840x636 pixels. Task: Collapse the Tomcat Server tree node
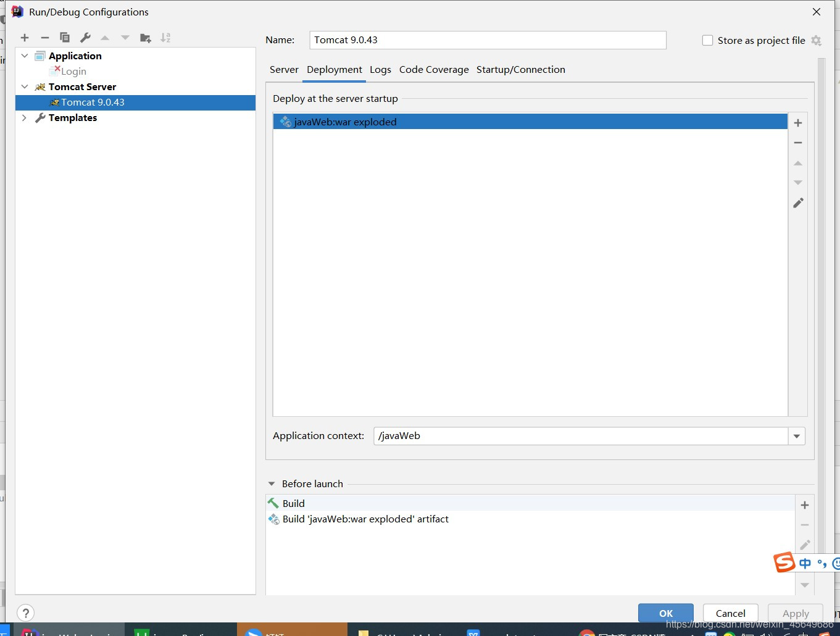(x=25, y=86)
